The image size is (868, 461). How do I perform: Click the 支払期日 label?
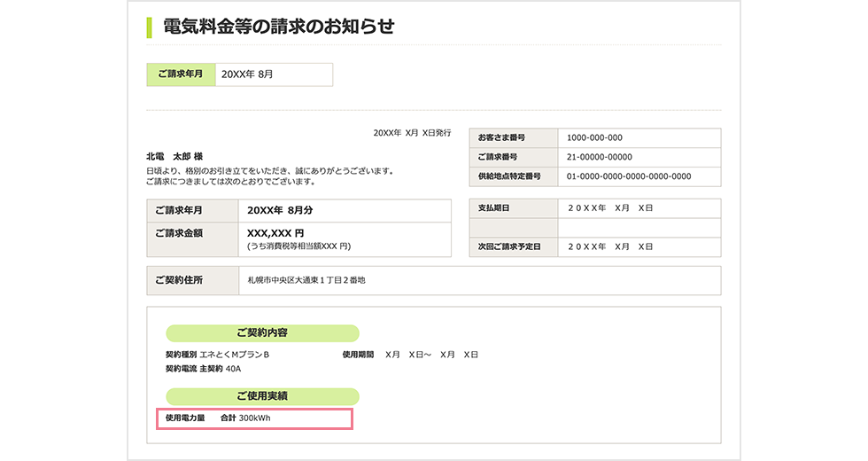pos(493,207)
